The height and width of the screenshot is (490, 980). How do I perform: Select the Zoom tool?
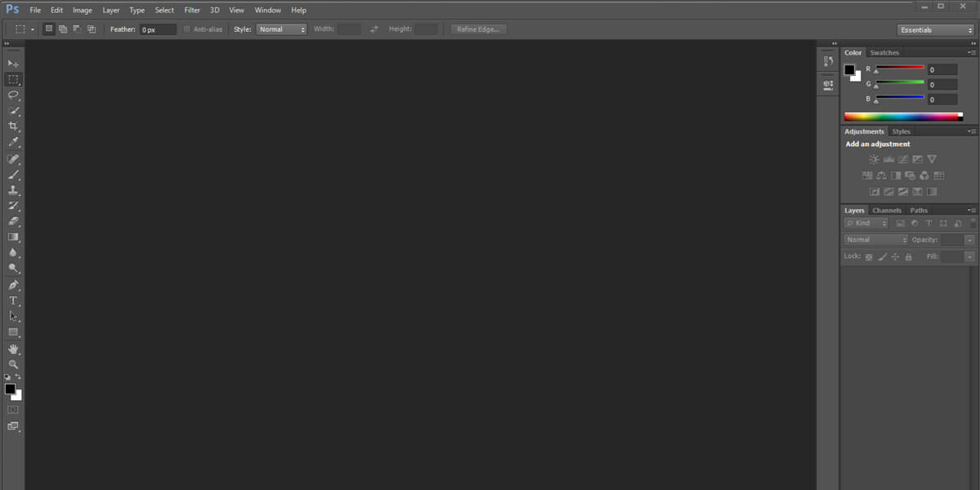pyautogui.click(x=13, y=364)
